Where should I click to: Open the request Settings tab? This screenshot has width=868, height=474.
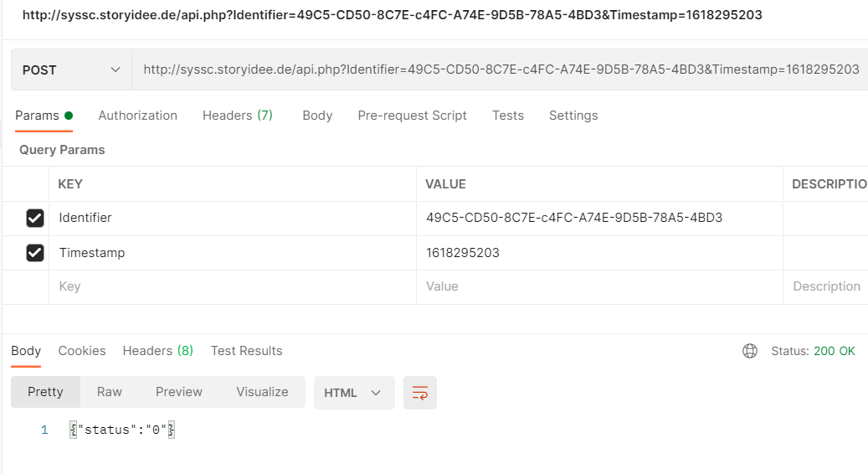(573, 116)
